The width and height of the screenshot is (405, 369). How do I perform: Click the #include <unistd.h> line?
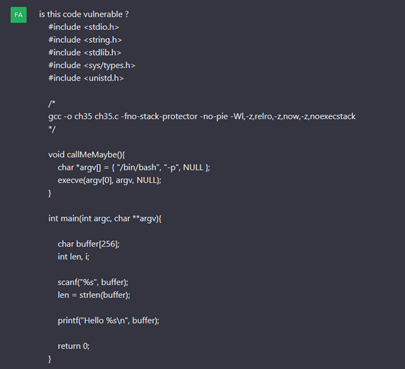86,78
